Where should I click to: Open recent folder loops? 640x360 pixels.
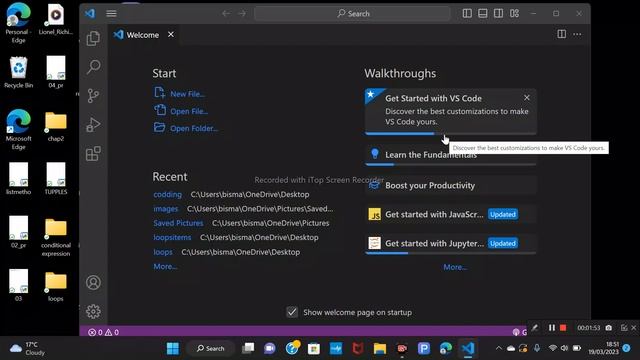pos(163,252)
